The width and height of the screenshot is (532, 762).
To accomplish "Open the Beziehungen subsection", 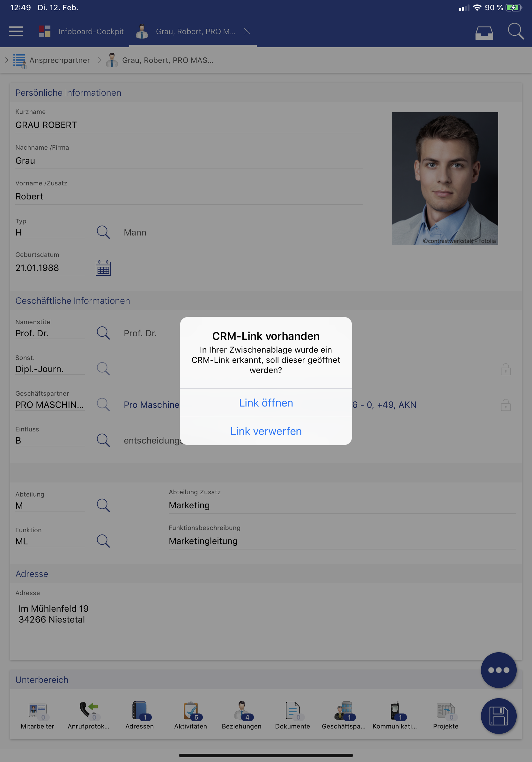I will tap(241, 715).
